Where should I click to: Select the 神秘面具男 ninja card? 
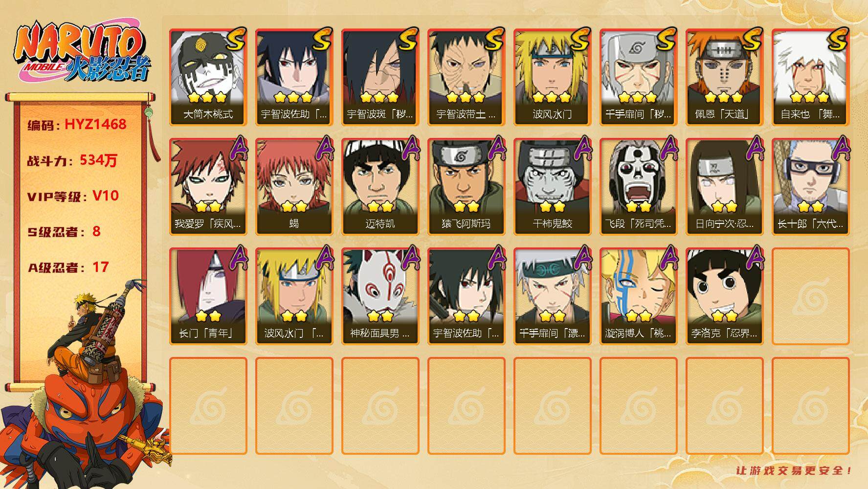[x=380, y=296]
